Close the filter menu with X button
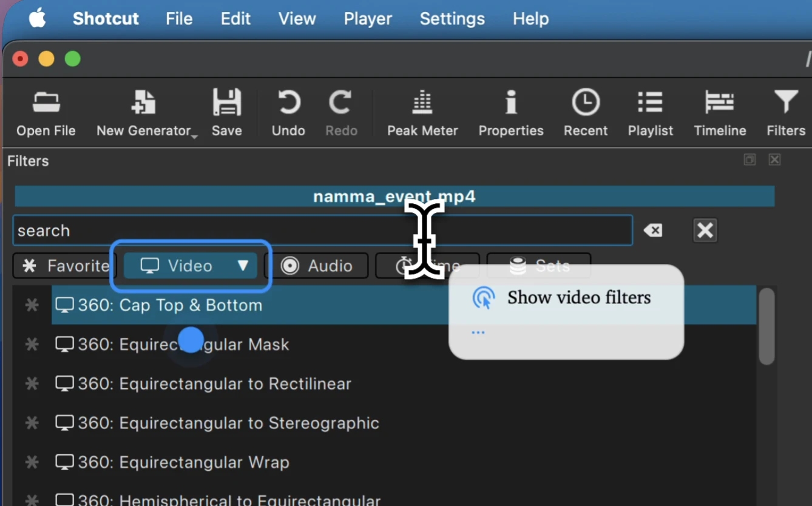This screenshot has width=812, height=506. [x=705, y=231]
